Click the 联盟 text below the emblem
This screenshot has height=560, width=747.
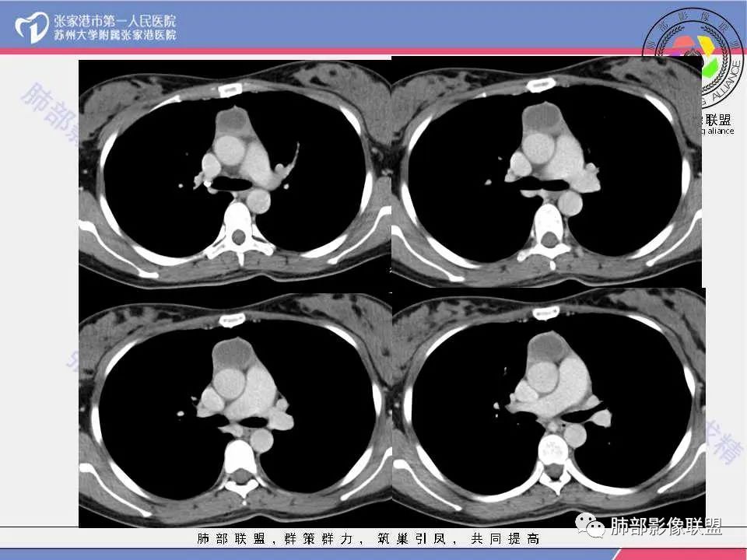(x=718, y=119)
